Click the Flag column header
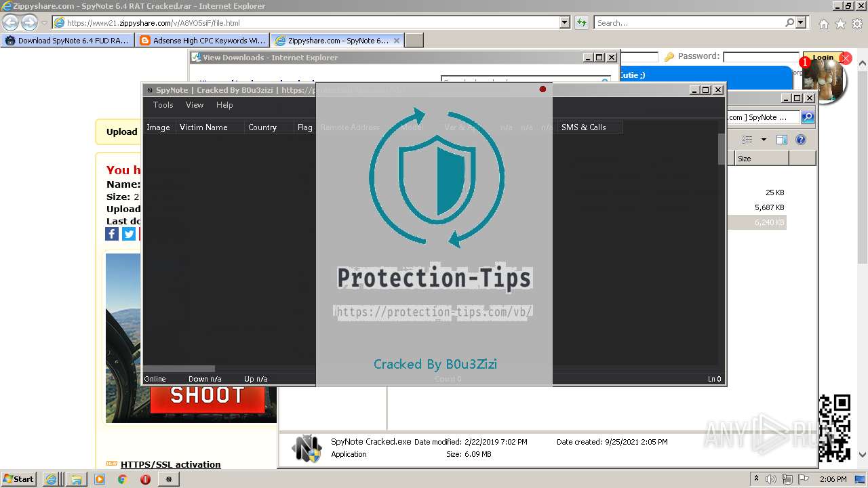 (305, 127)
